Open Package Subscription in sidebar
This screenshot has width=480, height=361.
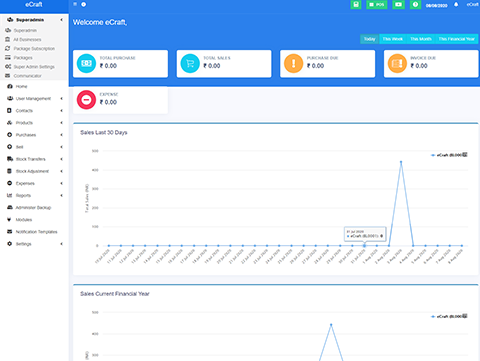pos(34,49)
